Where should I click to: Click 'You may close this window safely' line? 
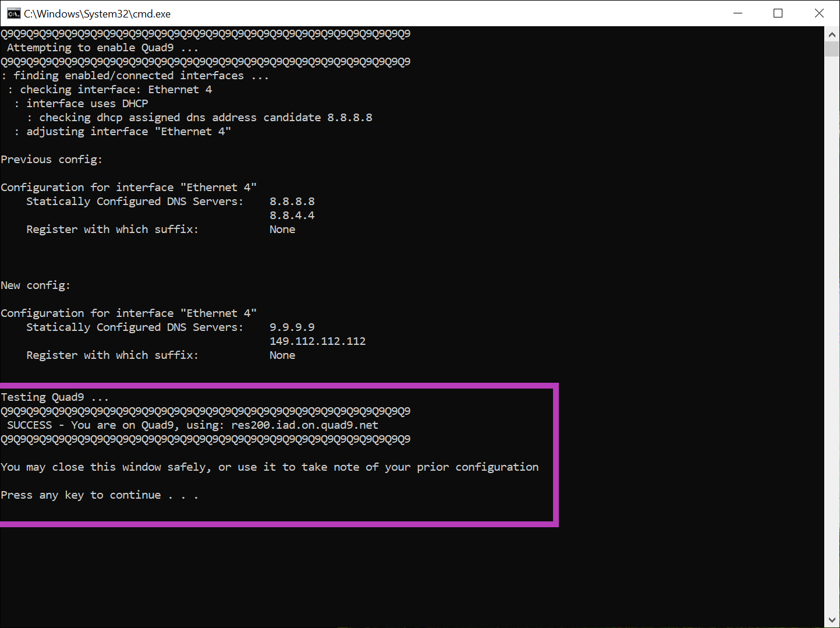270,467
